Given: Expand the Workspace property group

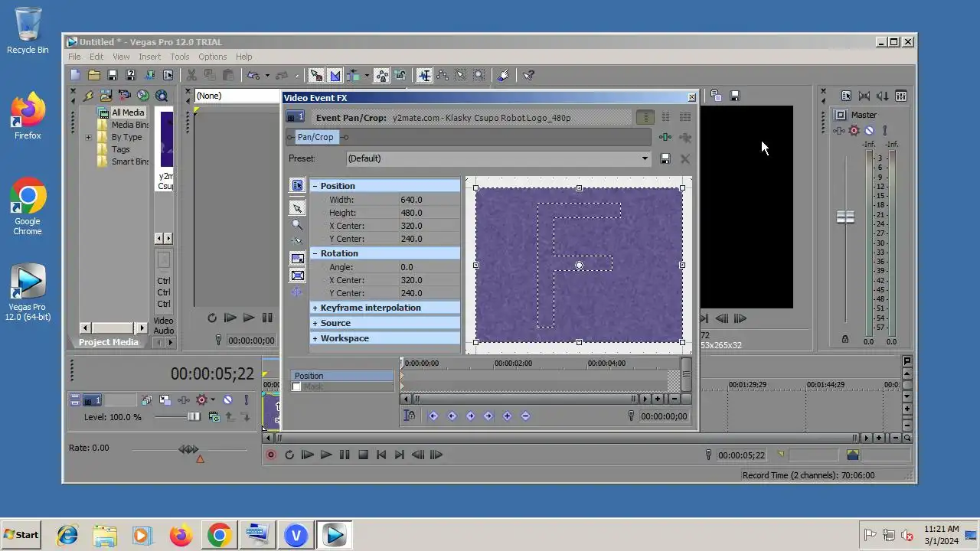Looking at the screenshot, I should pyautogui.click(x=315, y=338).
